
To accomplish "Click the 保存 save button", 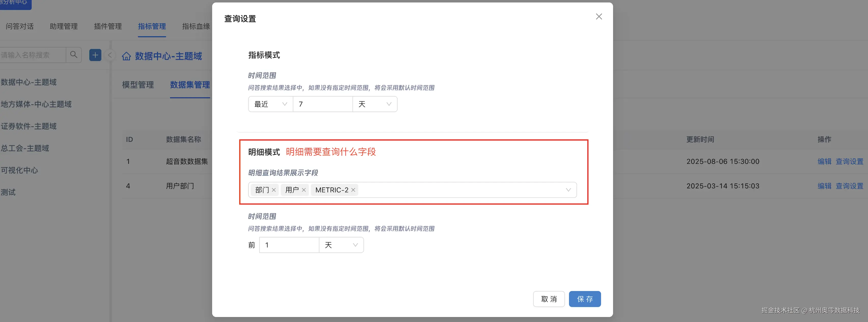I will pos(585,299).
